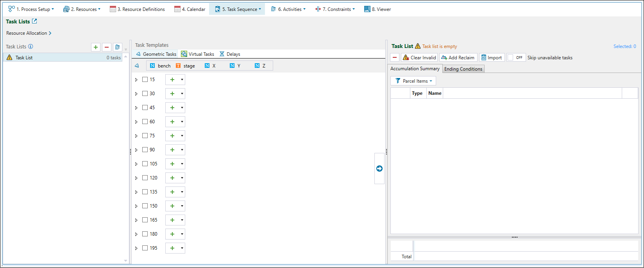Screen dimensions: 644x268
Task: Open the Parcel Items filter dropdown
Action: (x=413, y=81)
